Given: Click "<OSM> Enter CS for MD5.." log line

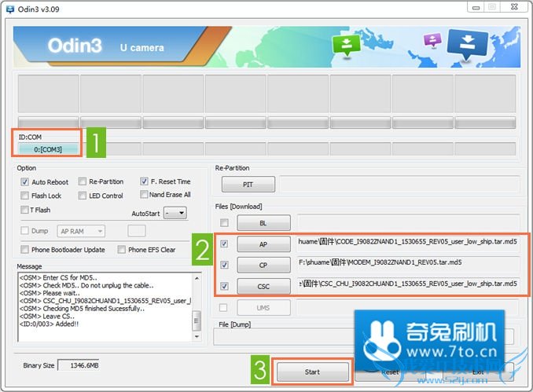Looking at the screenshot, I should 58,277.
